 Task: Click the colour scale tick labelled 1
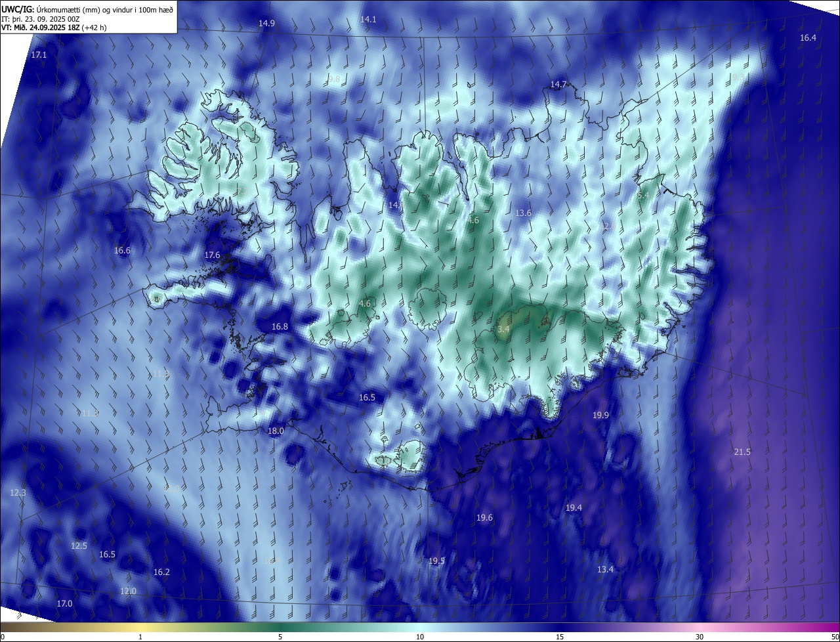coord(140,637)
